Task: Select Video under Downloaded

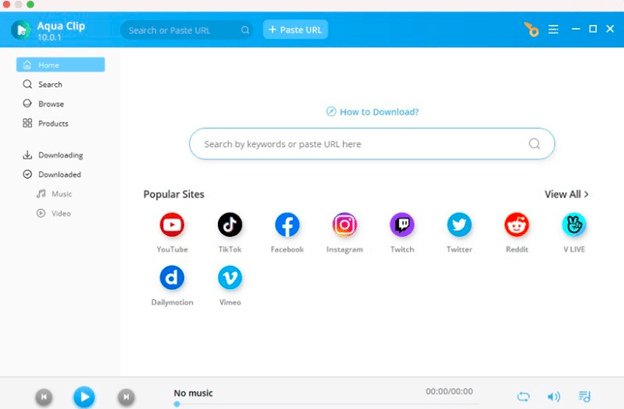Action: 54,213
